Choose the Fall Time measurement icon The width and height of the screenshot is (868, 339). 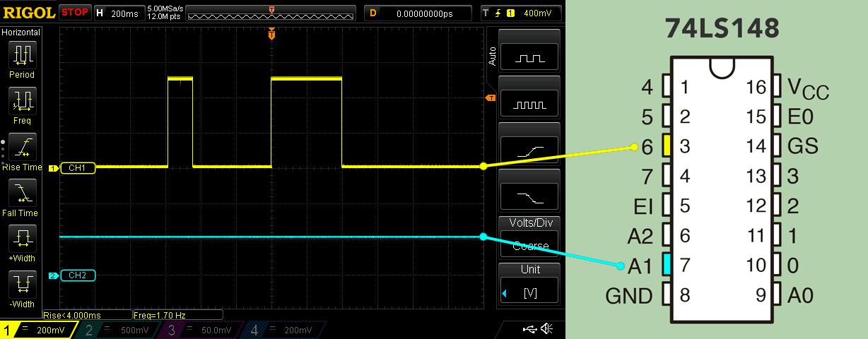[22, 193]
